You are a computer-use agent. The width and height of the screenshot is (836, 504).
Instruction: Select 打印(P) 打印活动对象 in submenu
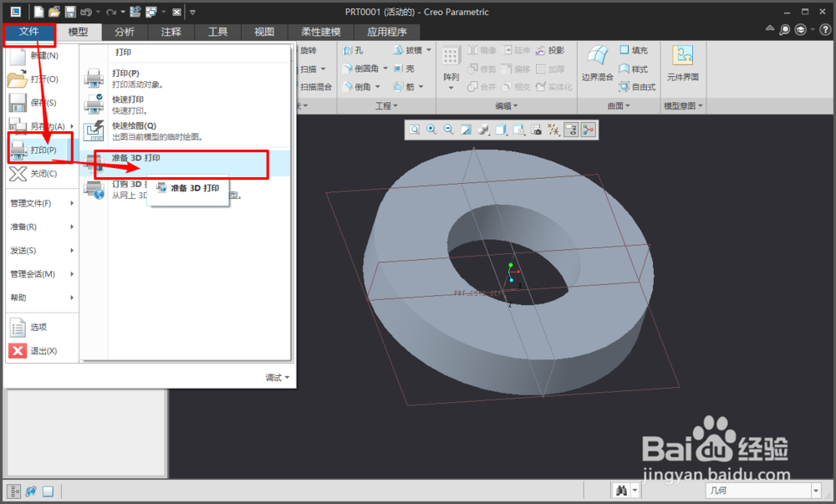[186, 79]
